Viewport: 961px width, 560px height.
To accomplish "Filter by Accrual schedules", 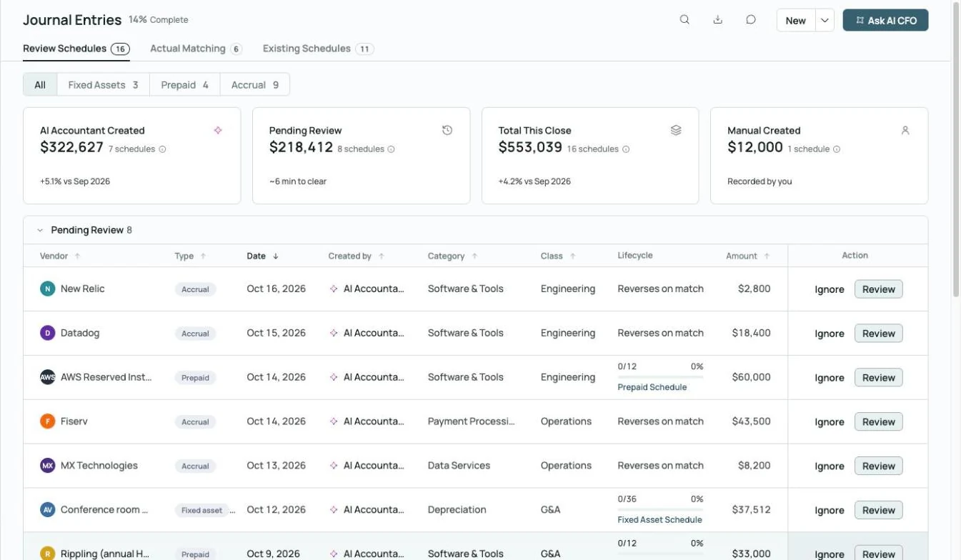I will [255, 84].
